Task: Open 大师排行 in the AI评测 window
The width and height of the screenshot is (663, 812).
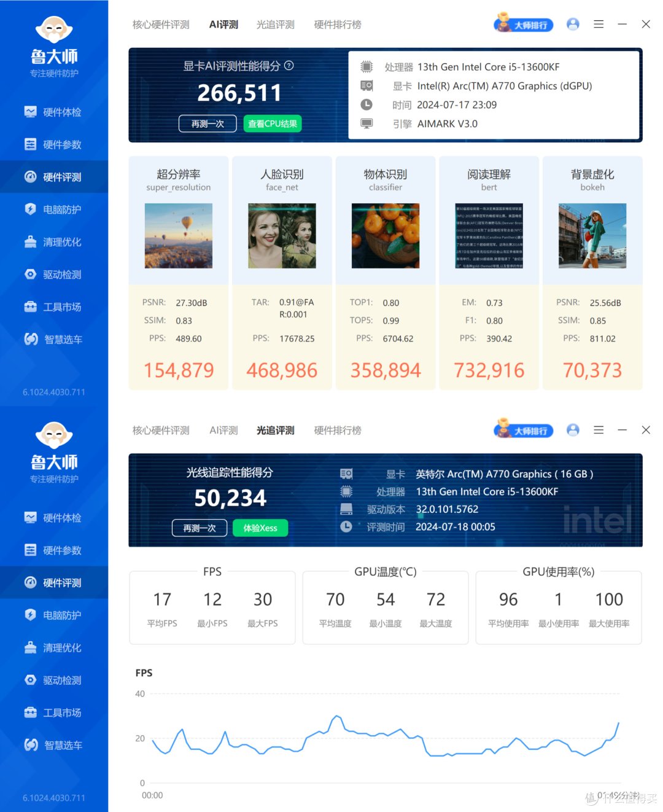Action: (x=524, y=24)
